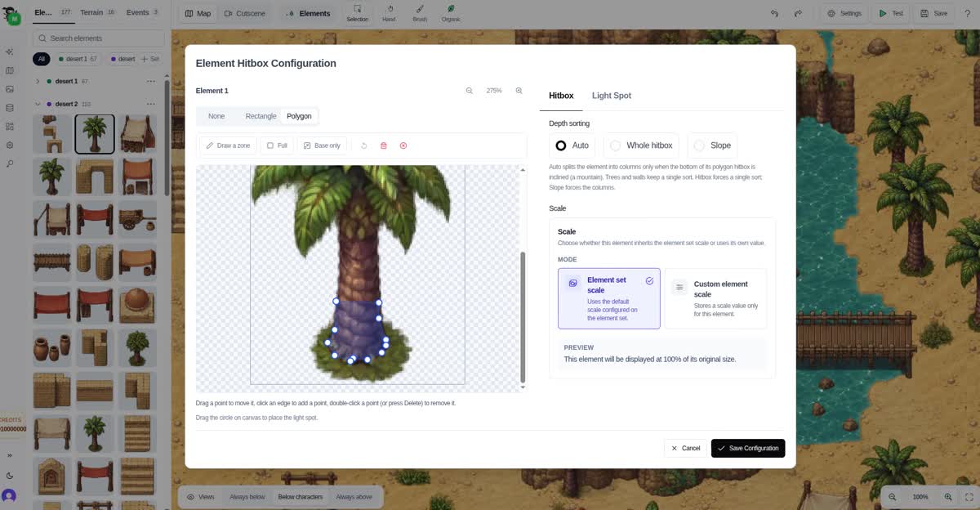980x510 pixels.
Task: Open the gear icon in left sidebar
Action: [x=10, y=145]
